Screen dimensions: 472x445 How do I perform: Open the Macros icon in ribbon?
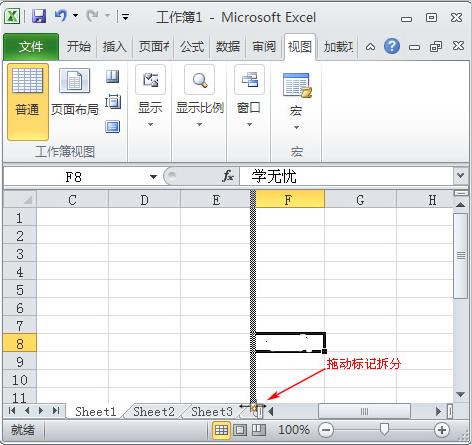click(x=296, y=85)
